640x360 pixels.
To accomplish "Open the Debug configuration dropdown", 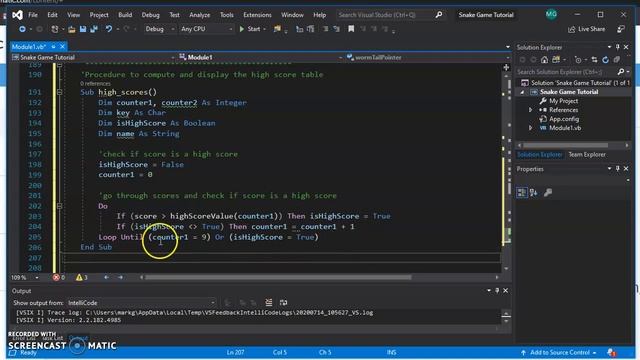I will tap(159, 29).
